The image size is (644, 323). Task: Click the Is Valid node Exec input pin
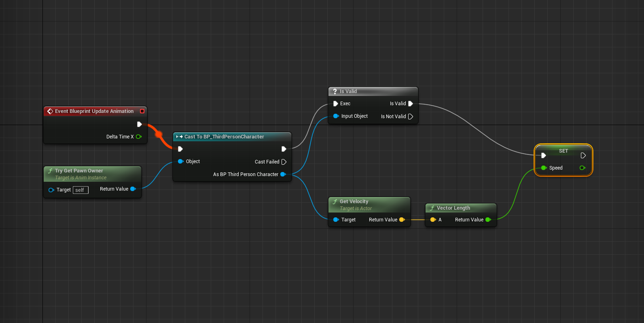point(336,104)
